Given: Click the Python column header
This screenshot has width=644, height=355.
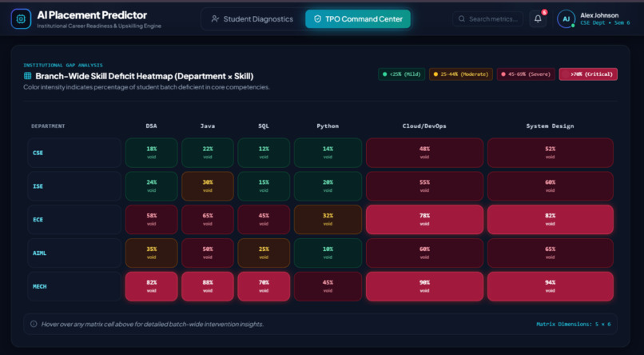Looking at the screenshot, I should click(x=328, y=126).
